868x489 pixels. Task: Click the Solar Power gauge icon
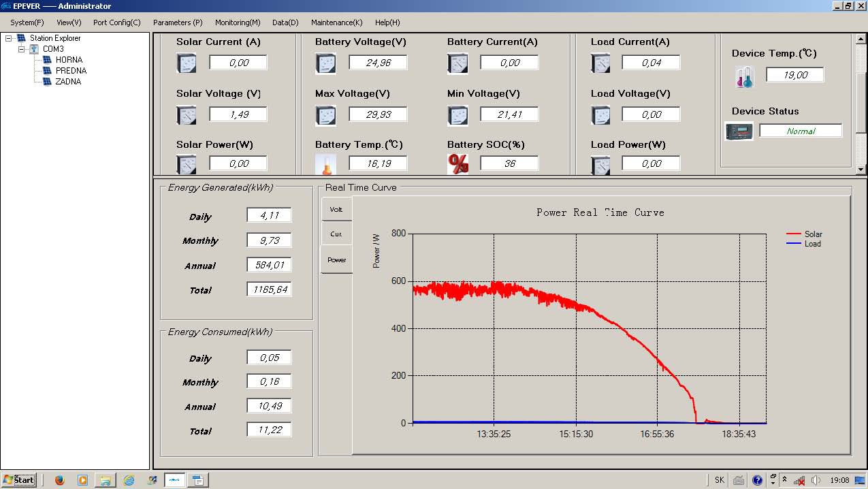click(186, 164)
